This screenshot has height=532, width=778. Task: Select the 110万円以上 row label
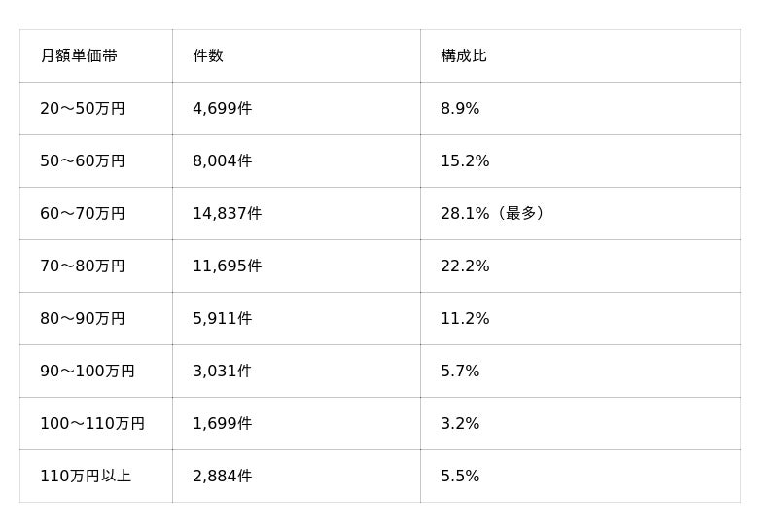coord(86,477)
